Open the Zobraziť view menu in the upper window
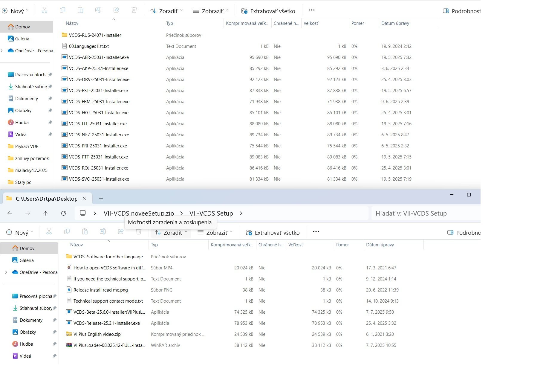This screenshot has height=392, width=546. (x=211, y=11)
